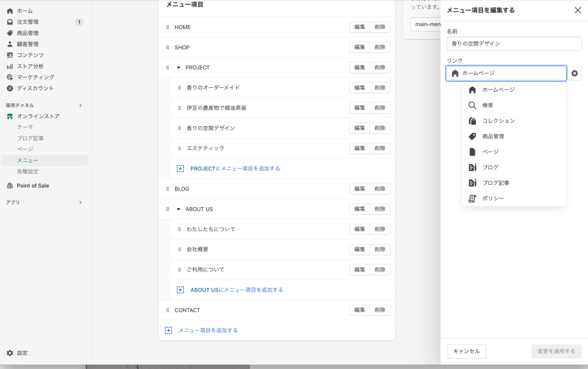This screenshot has height=369, width=588.
Task: Click the 商品管理 tag icon in sidebar
Action: [10, 33]
